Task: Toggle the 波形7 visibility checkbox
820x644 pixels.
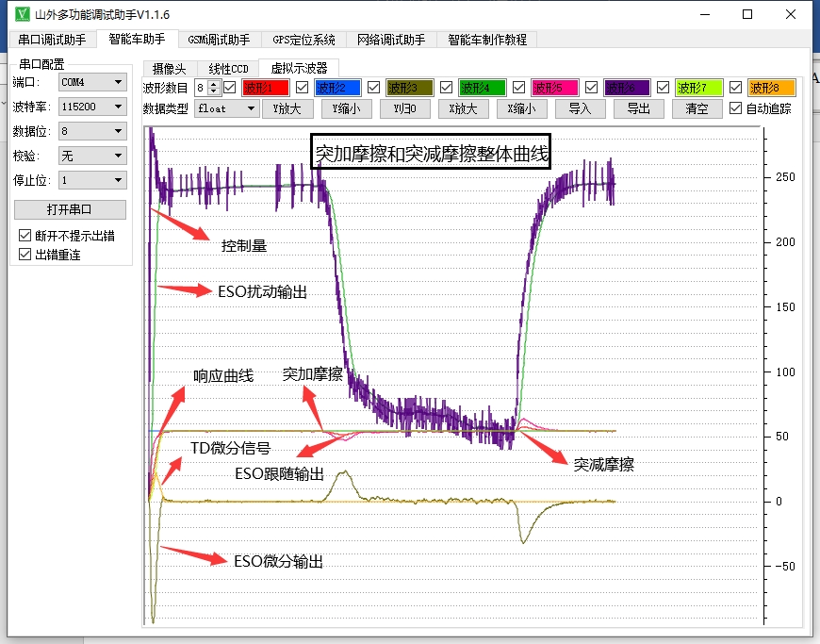Action: 664,88
